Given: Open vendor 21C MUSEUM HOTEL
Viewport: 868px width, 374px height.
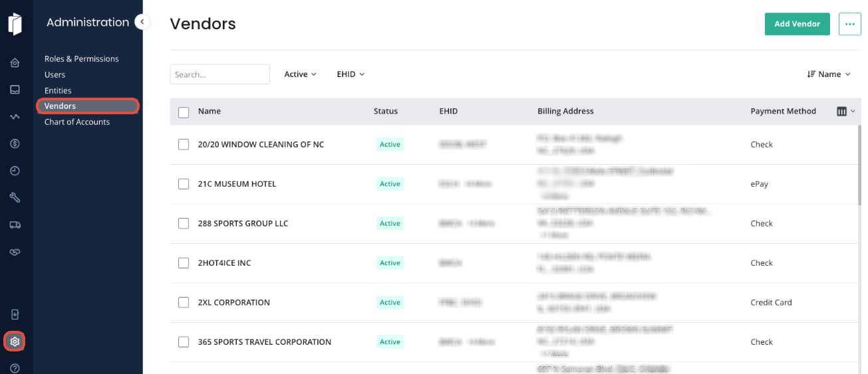Looking at the screenshot, I should [237, 184].
